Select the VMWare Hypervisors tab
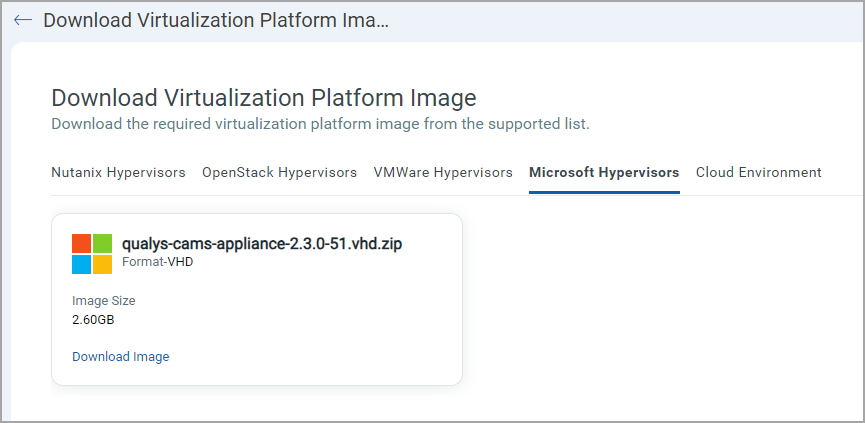This screenshot has width=865, height=423. (x=443, y=172)
